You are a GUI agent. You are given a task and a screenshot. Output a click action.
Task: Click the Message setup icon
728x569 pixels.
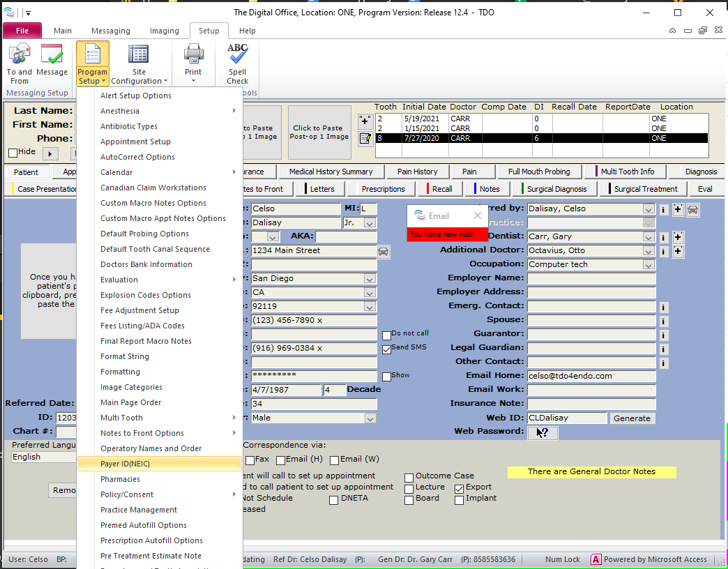tap(52, 59)
